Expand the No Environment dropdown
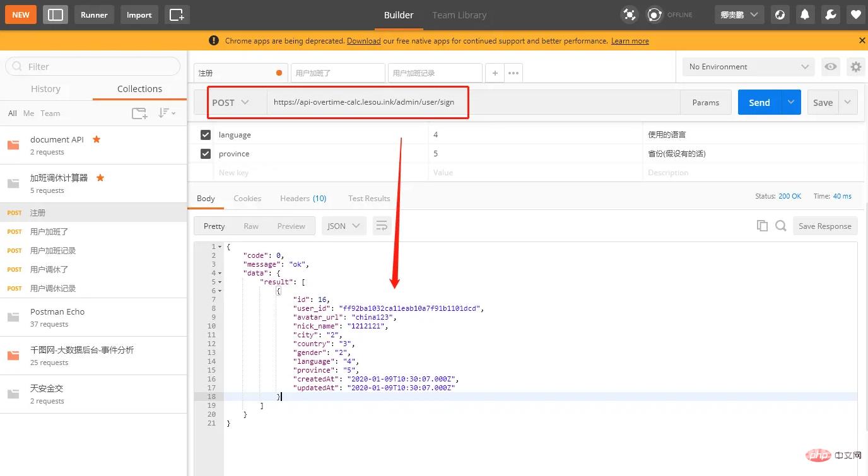 coord(749,67)
